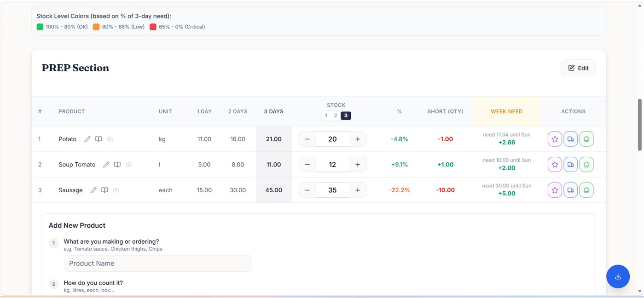Screen dimensions: 644x298
Task: Click the green OK legend color swatch
Action: click(x=40, y=27)
